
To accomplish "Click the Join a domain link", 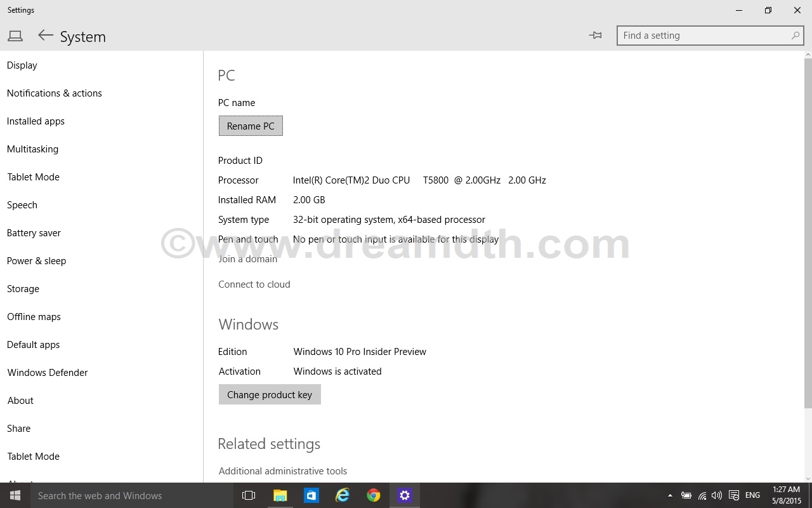I will [x=247, y=259].
